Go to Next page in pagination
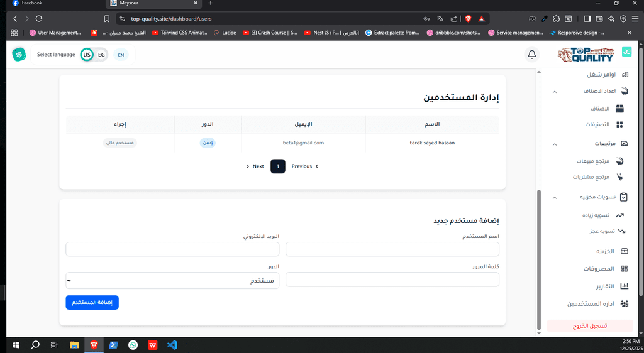Viewport: 644px width, 353px height. (255, 166)
